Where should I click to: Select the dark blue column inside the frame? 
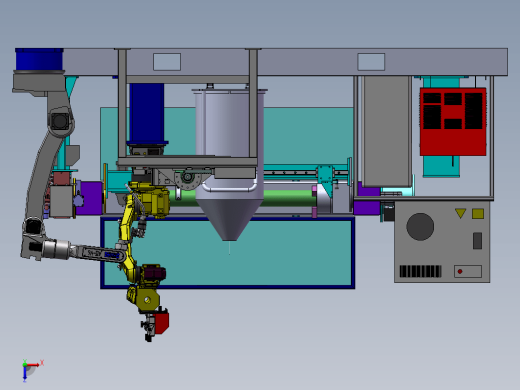click(x=147, y=113)
